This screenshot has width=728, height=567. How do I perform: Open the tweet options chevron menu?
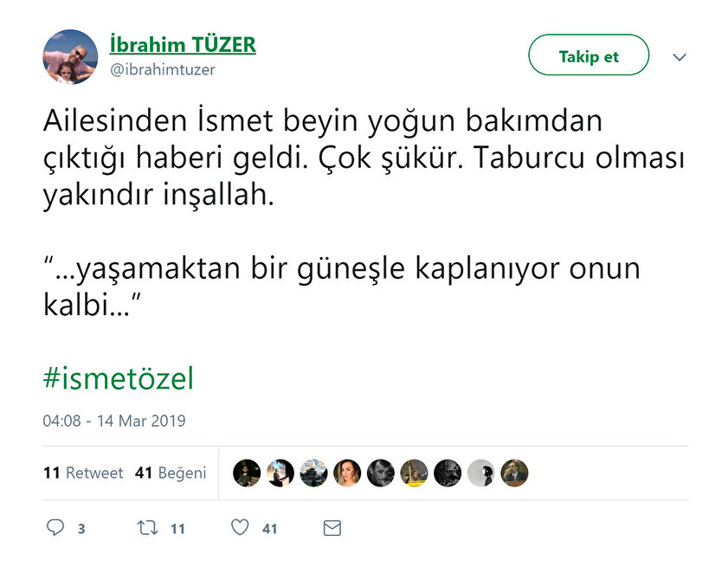(680, 57)
